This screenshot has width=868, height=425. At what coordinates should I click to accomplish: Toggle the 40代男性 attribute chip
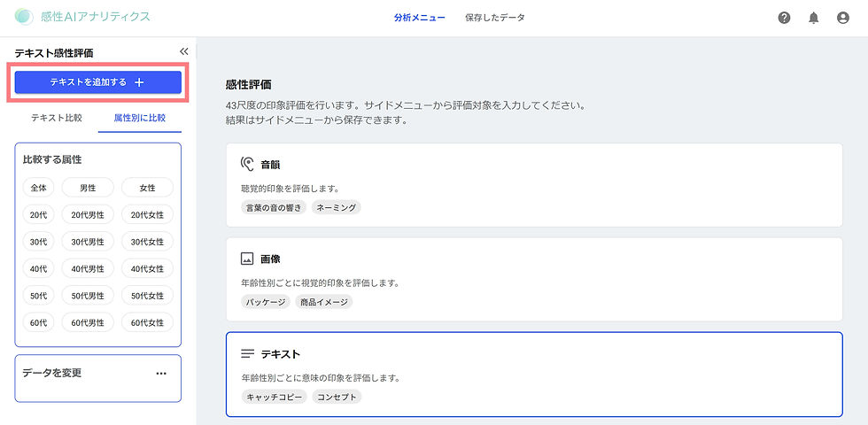coord(88,269)
